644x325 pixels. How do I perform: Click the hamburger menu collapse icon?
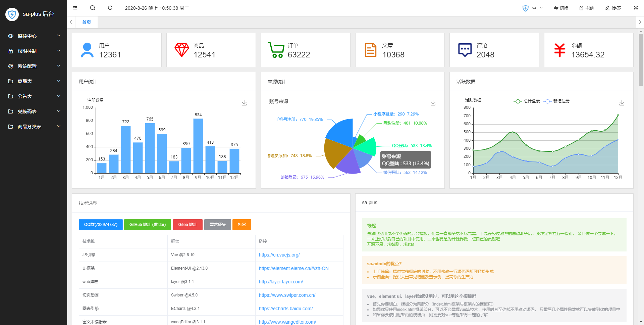[75, 8]
